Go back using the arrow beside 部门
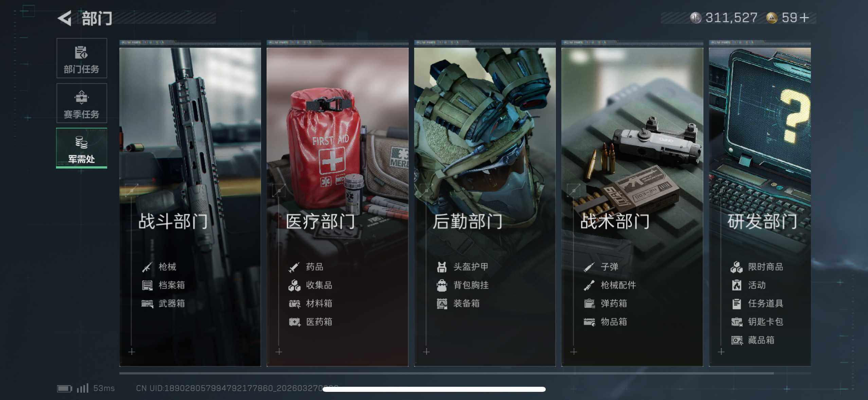868x400 pixels. [65, 18]
